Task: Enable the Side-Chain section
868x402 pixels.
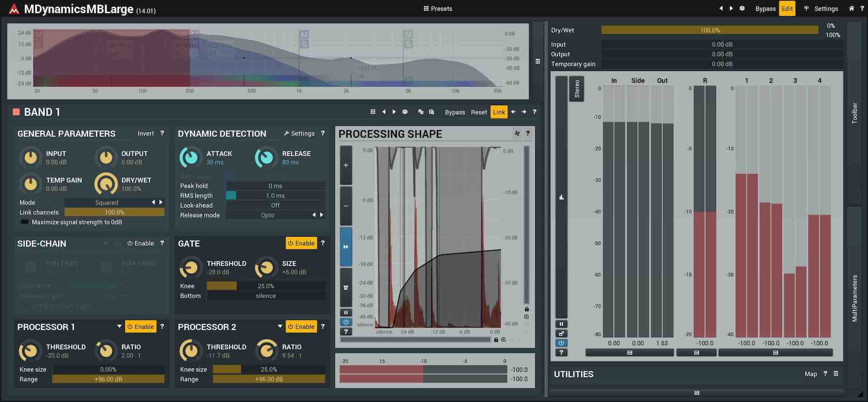Action: click(x=141, y=243)
